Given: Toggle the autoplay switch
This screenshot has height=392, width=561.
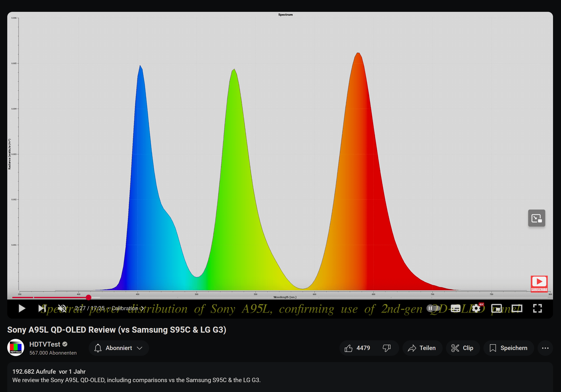Looking at the screenshot, I should click(x=433, y=308).
